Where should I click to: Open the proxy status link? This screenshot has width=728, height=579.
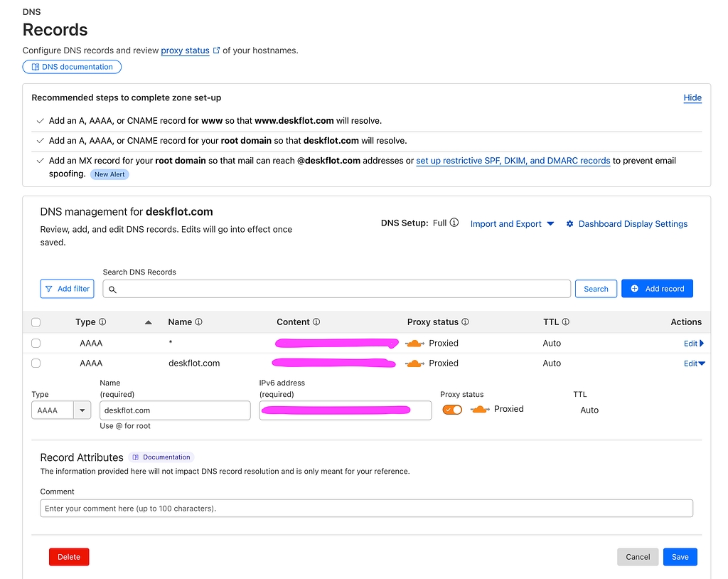[186, 51]
